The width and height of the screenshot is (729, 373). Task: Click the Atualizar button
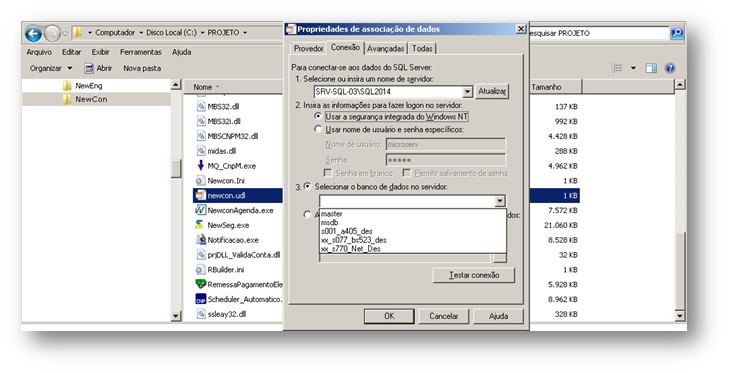[492, 92]
